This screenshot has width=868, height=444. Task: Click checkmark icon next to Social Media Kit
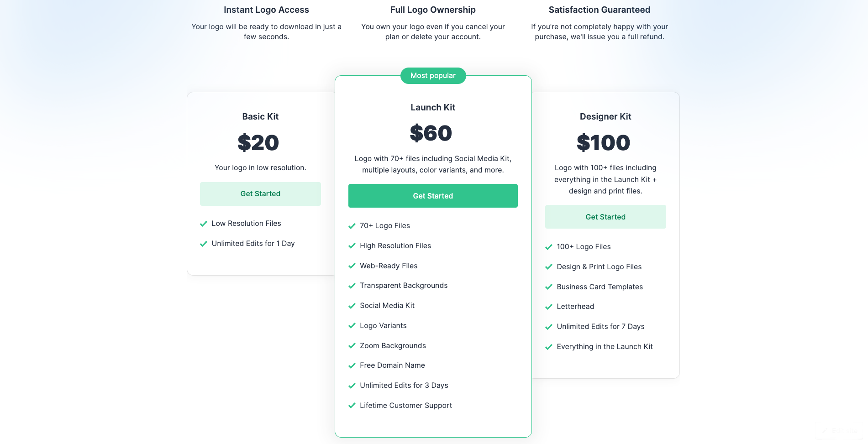(352, 306)
